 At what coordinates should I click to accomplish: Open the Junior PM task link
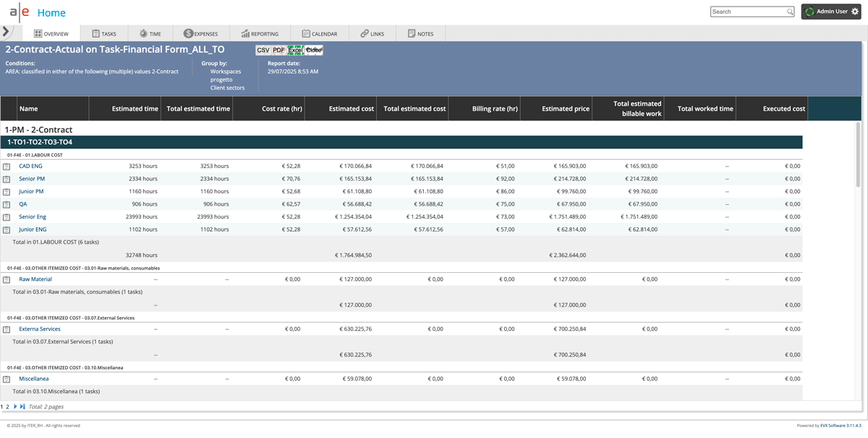(31, 191)
